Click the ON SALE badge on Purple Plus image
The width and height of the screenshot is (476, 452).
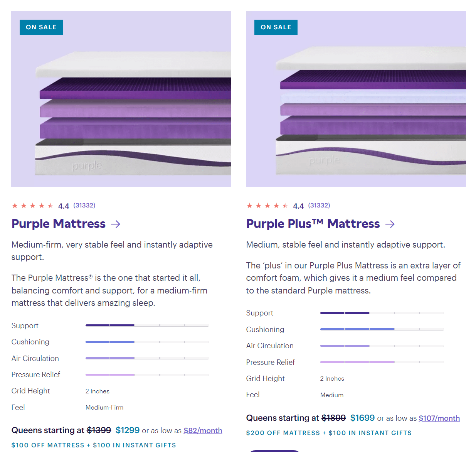click(x=276, y=27)
